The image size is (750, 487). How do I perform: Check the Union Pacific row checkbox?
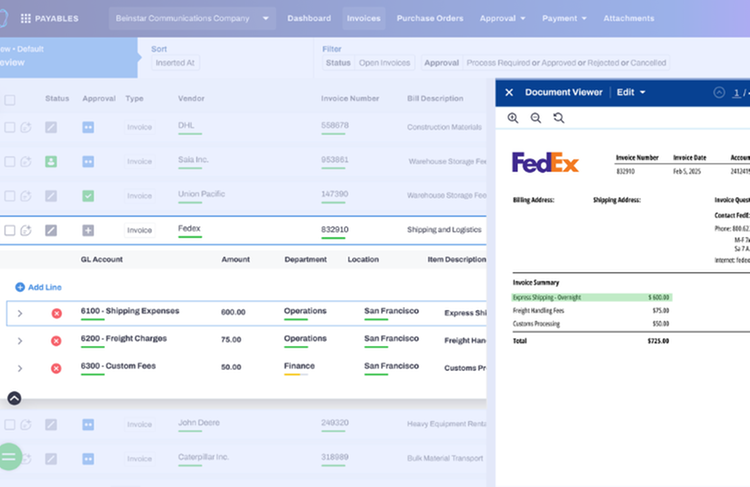10,196
